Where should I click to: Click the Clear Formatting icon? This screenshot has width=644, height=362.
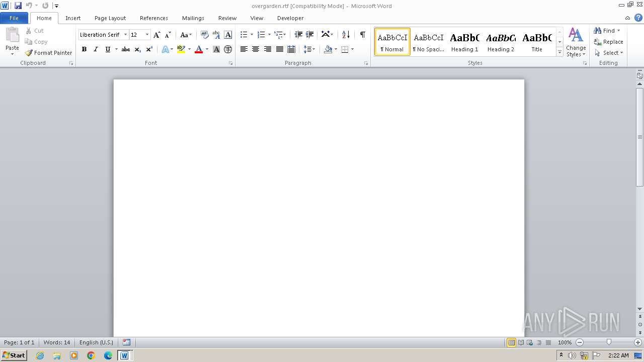tap(204, 35)
